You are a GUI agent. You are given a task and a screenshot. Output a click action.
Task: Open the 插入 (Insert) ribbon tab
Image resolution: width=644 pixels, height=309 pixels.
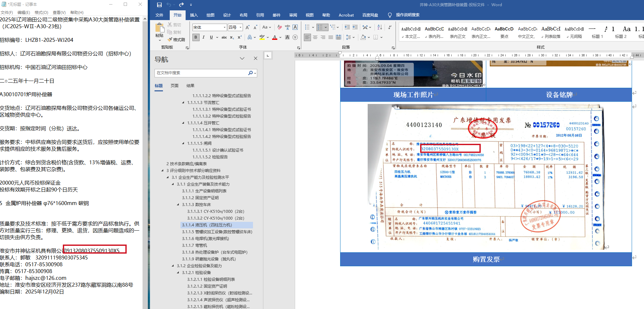(x=194, y=15)
